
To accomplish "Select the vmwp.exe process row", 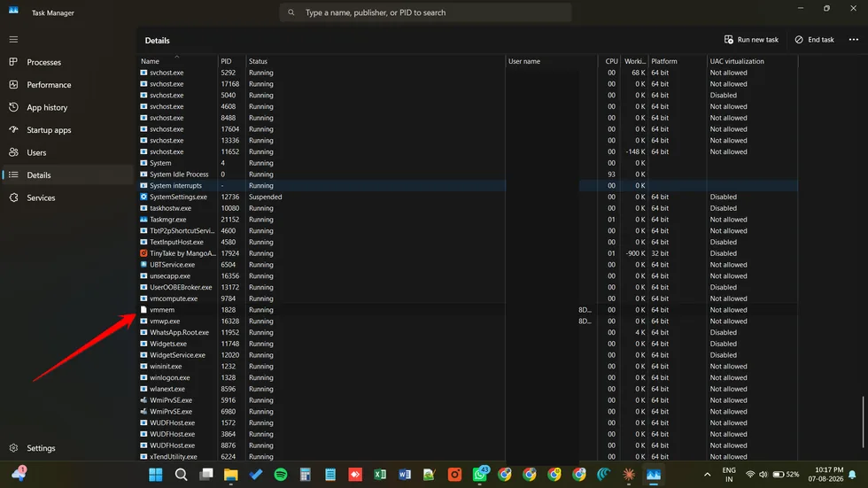I will (x=468, y=321).
